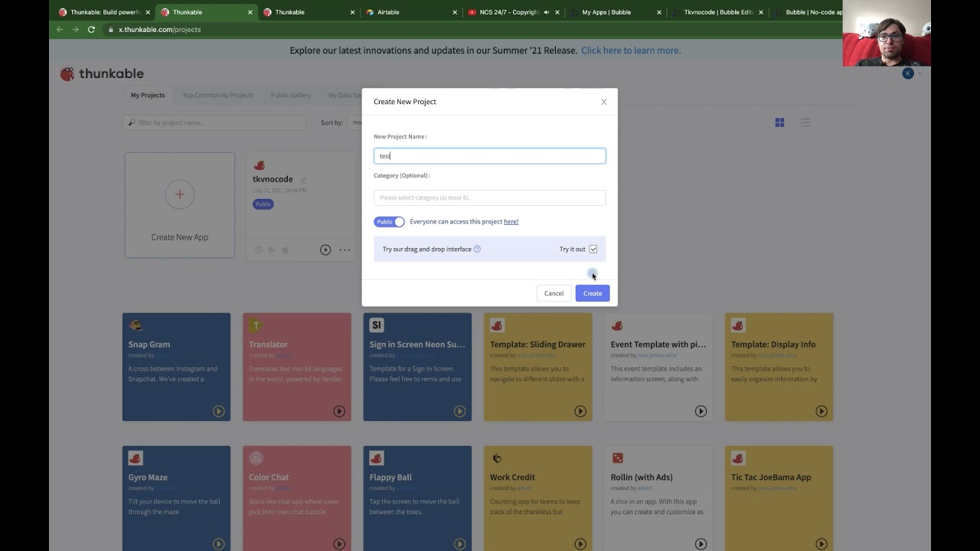Viewport: 980px width, 551px height.
Task: Click the plus icon in Create New App
Action: coord(180,194)
